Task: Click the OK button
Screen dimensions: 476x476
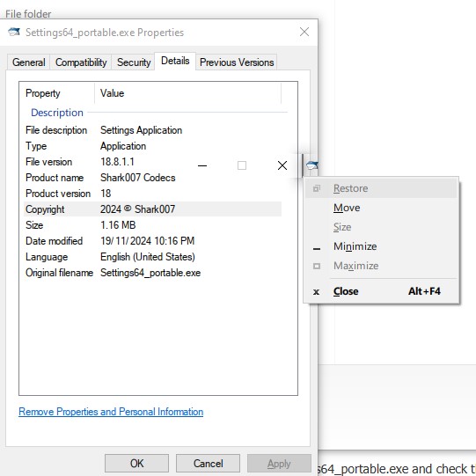Action: click(x=136, y=464)
